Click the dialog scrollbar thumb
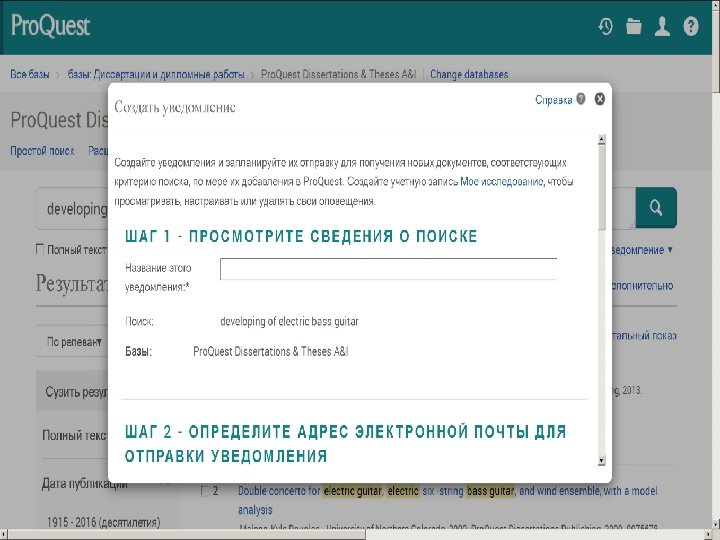Viewport: 720px width, 540px height. 602,187
